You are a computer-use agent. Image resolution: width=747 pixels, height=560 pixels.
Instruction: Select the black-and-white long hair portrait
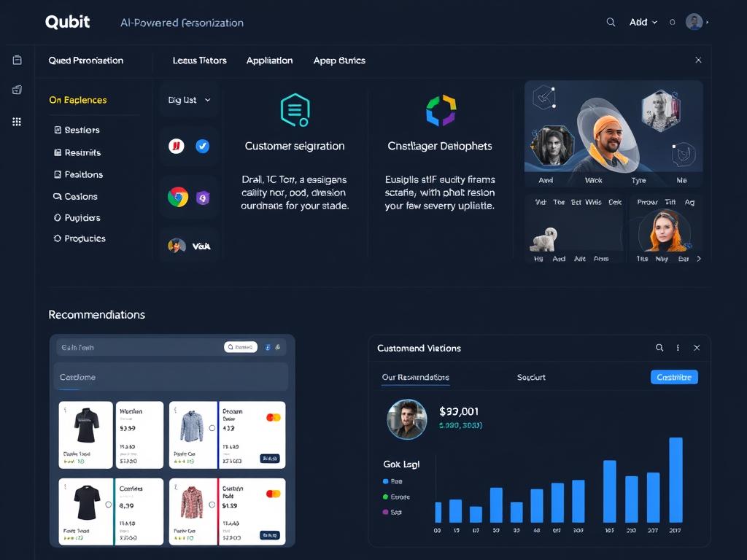[x=553, y=145]
